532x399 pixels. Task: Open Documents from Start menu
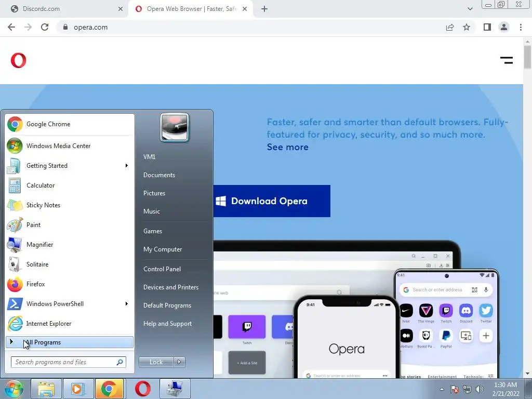(159, 175)
